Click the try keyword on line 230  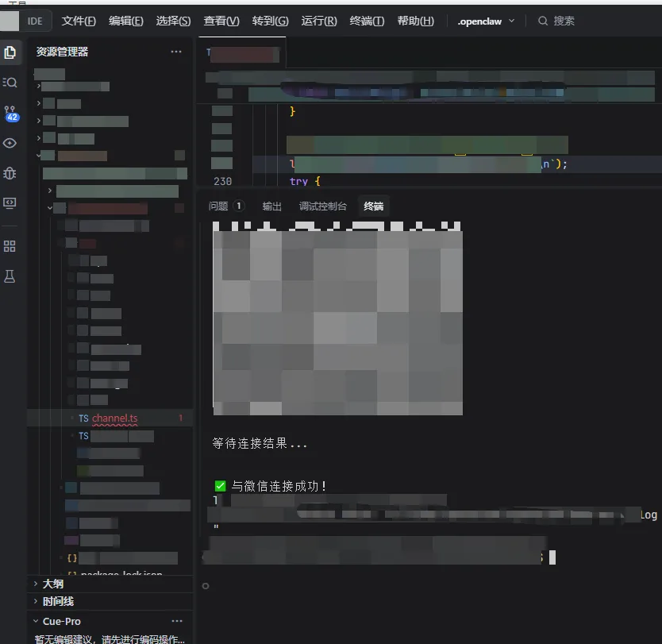pos(298,181)
